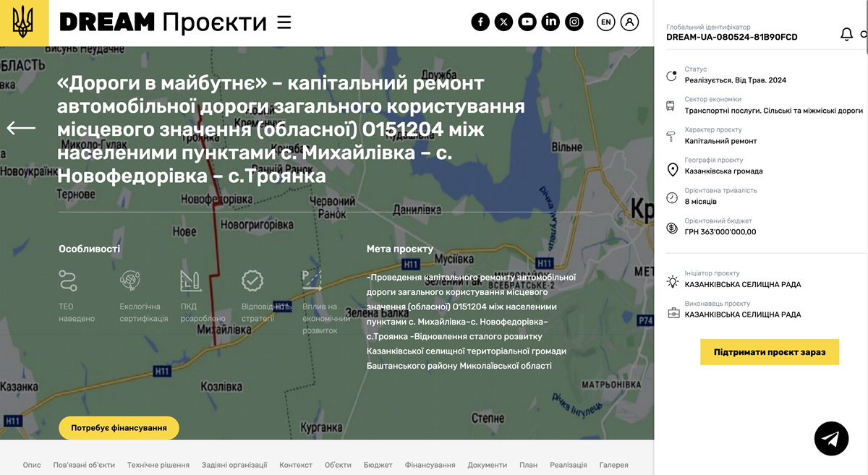
Task: Click the LinkedIn icon in header
Action: tap(550, 22)
